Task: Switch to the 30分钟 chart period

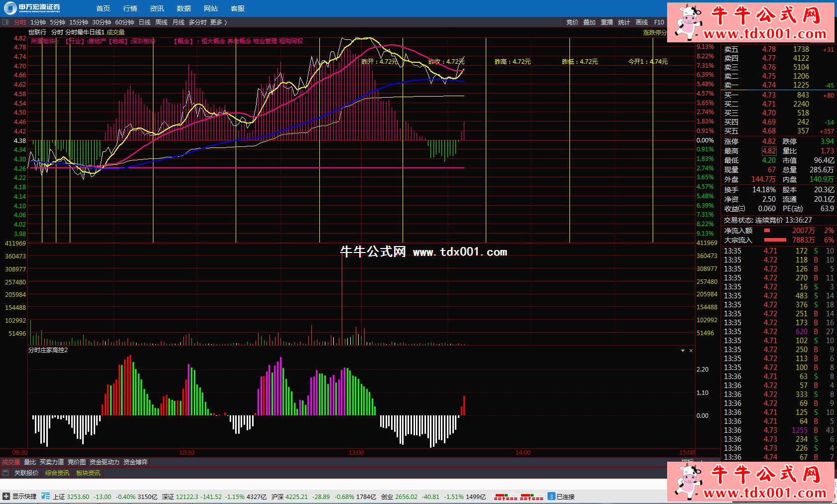Action: tap(102, 22)
